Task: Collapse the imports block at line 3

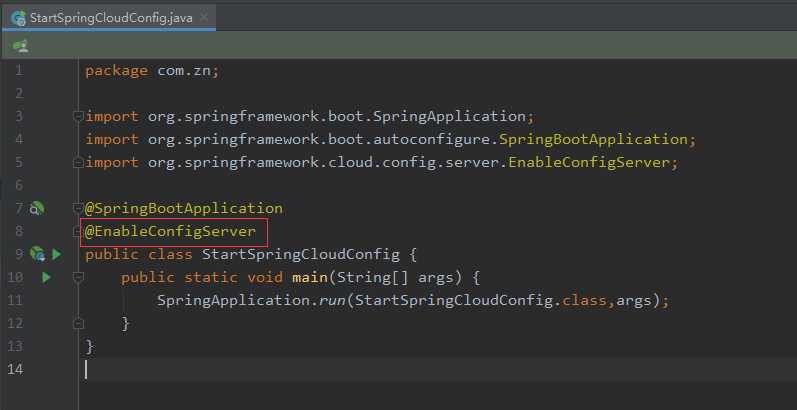Action: tap(78, 116)
